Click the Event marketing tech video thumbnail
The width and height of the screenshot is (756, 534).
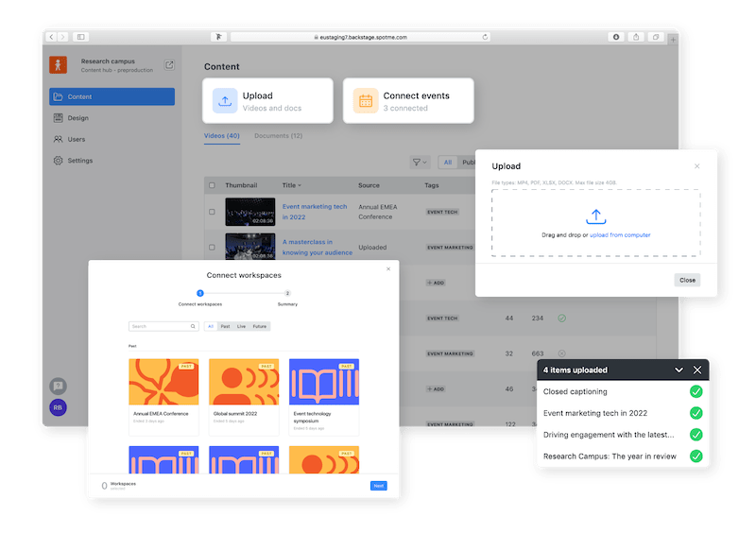[250, 212]
